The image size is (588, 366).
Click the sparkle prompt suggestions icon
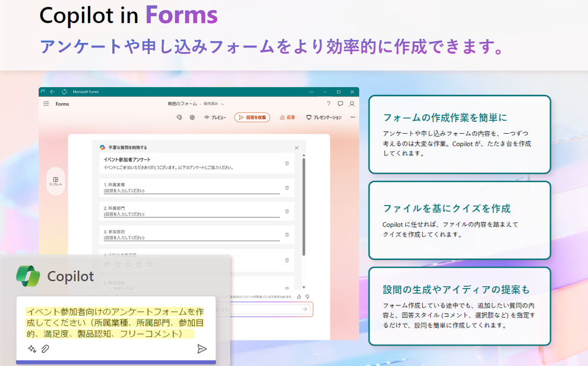32,349
